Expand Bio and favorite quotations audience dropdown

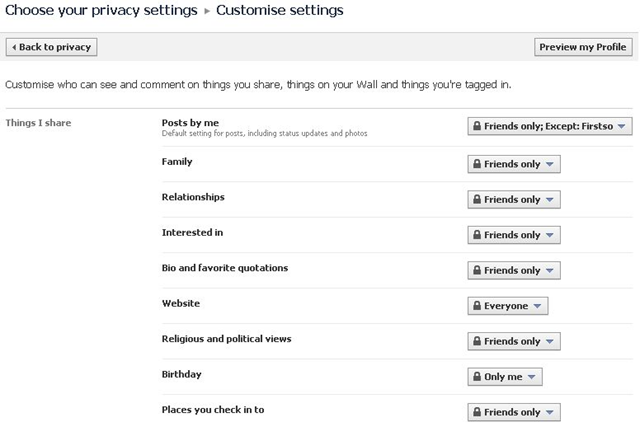pos(514,270)
